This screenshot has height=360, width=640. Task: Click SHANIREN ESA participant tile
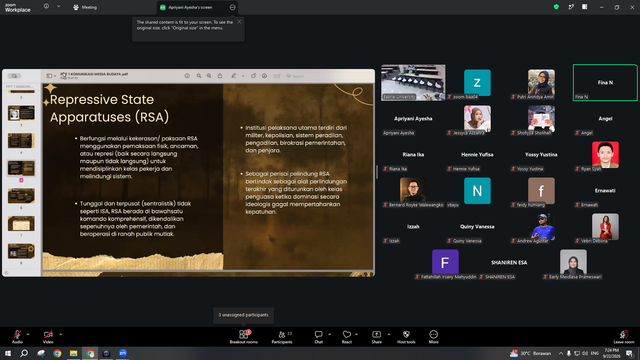(509, 263)
